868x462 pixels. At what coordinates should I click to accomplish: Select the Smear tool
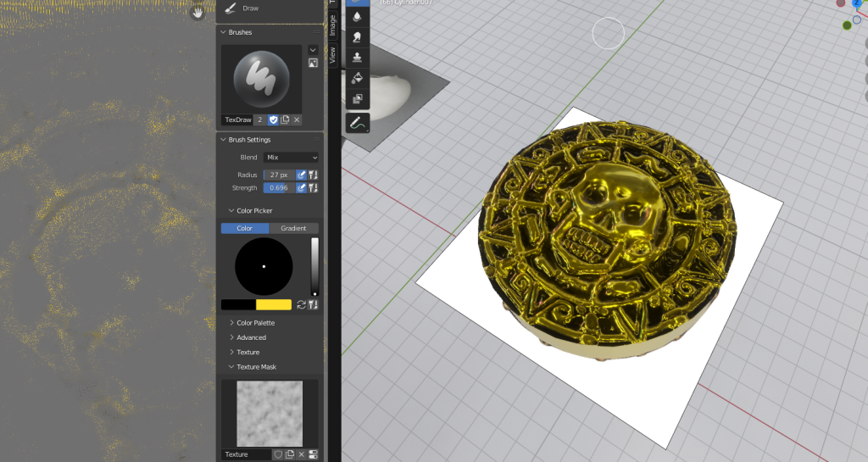pyautogui.click(x=357, y=37)
